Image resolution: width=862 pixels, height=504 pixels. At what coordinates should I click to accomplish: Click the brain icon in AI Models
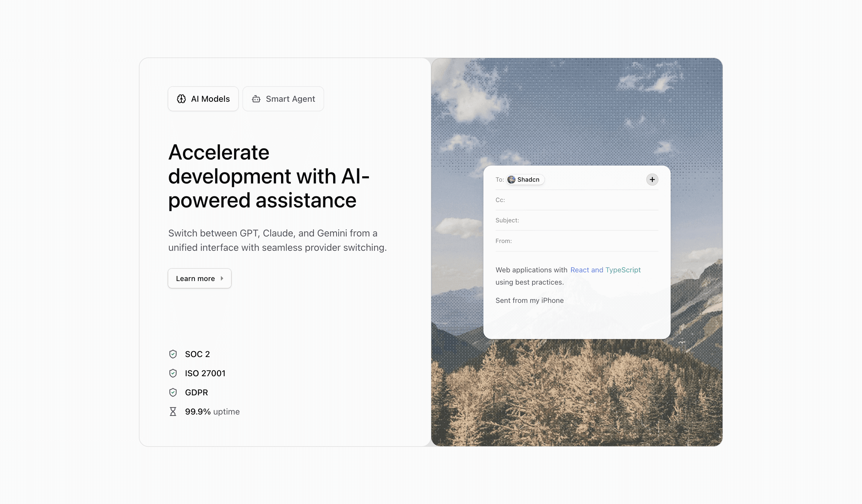coord(181,99)
